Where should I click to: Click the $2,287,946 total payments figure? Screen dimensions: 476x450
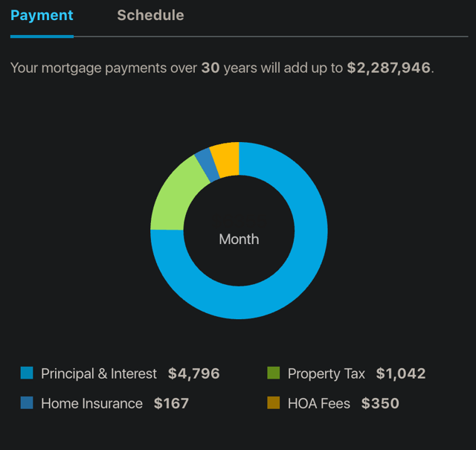pyautogui.click(x=389, y=68)
